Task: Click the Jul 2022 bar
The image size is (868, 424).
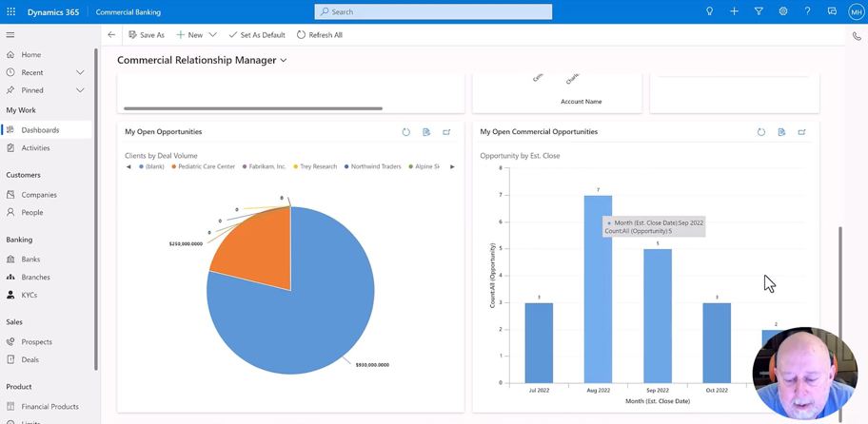Action: point(539,343)
